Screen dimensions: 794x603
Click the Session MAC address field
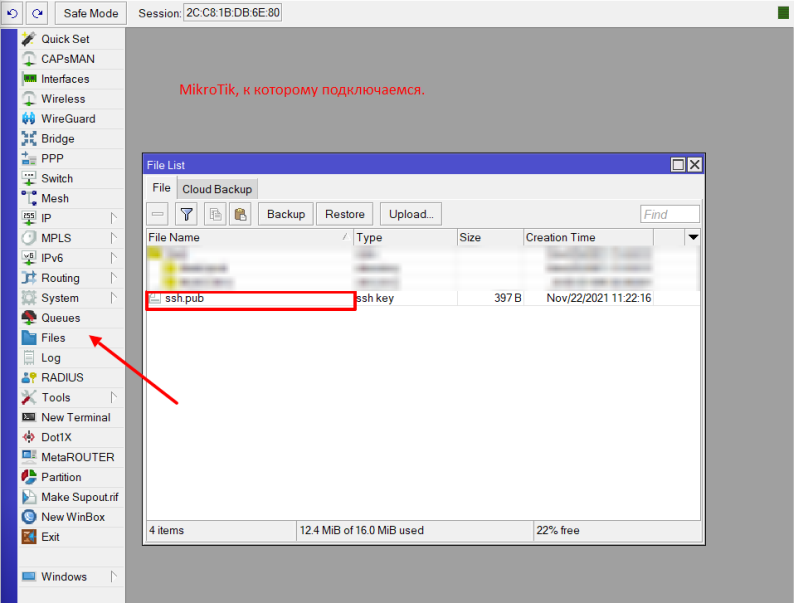[x=232, y=13]
